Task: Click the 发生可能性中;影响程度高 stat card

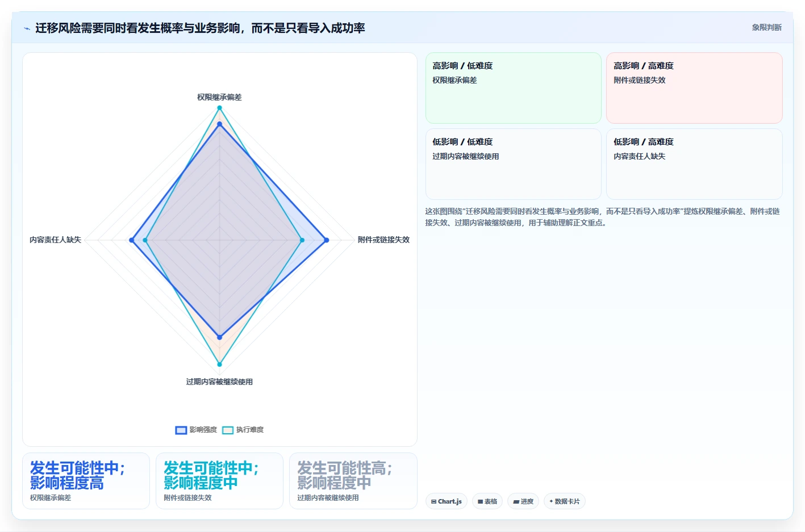Action: [x=86, y=481]
